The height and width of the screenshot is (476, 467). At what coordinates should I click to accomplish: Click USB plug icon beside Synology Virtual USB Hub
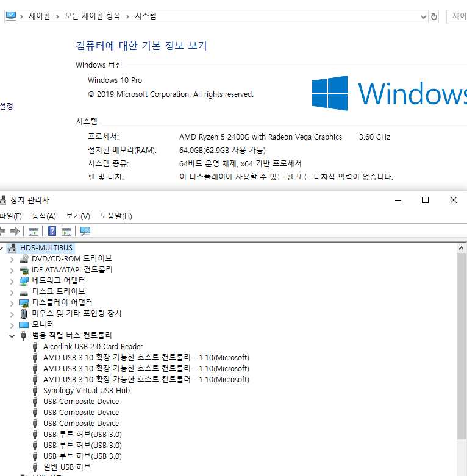pyautogui.click(x=35, y=391)
